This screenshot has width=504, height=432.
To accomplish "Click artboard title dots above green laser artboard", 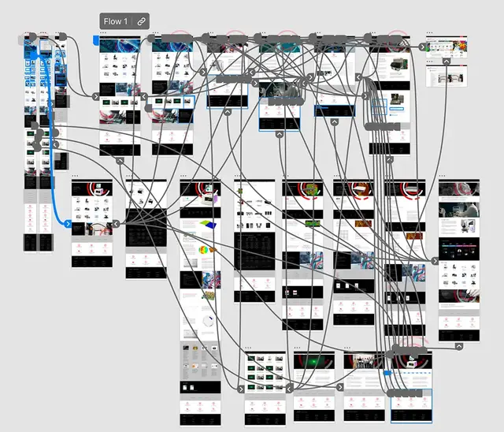I will pos(297,348).
